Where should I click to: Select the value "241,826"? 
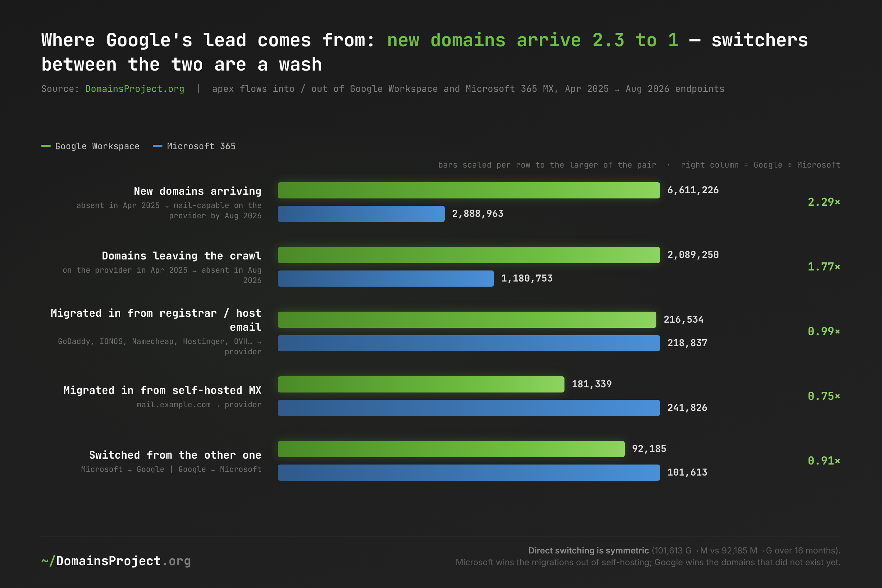[687, 408]
